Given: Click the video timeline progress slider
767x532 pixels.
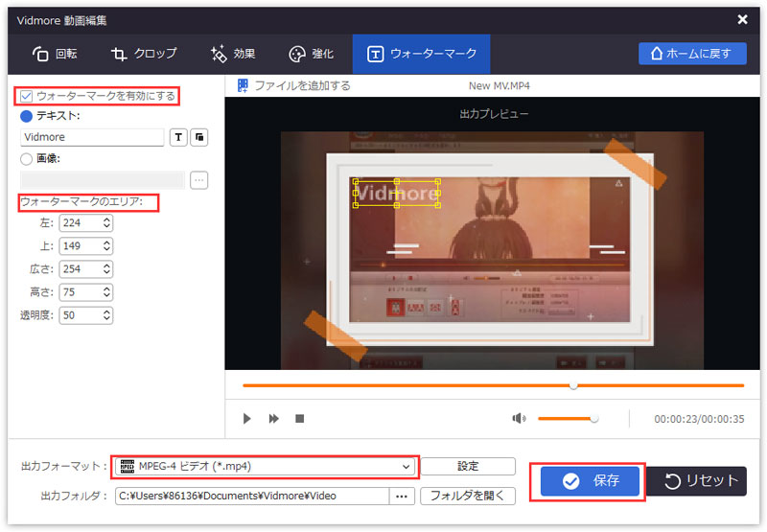Looking at the screenshot, I should 493,385.
